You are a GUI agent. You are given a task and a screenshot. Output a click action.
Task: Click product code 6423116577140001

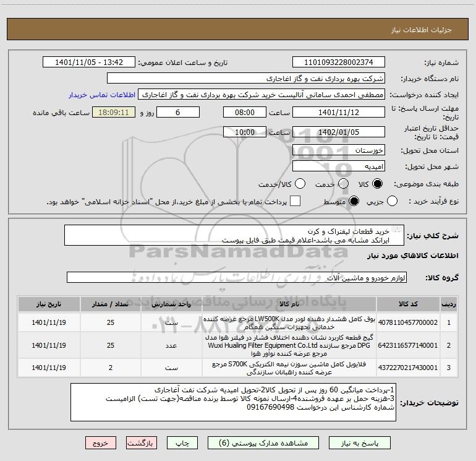click(x=408, y=345)
